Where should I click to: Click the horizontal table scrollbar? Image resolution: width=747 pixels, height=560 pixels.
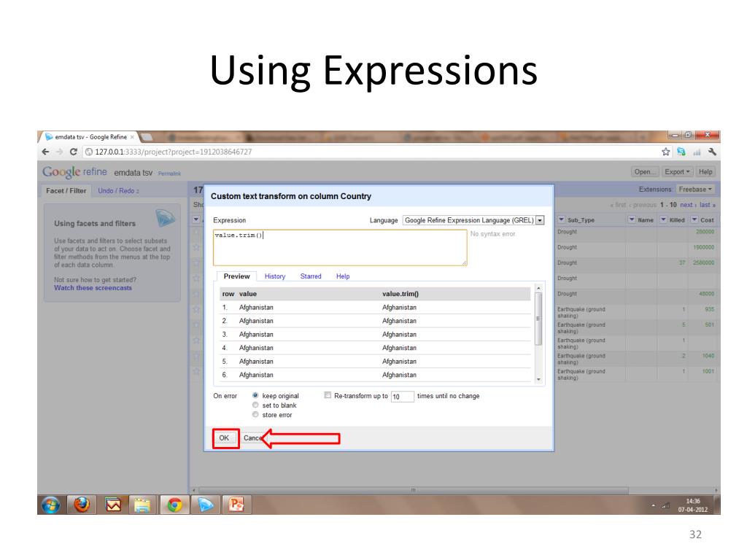click(414, 490)
